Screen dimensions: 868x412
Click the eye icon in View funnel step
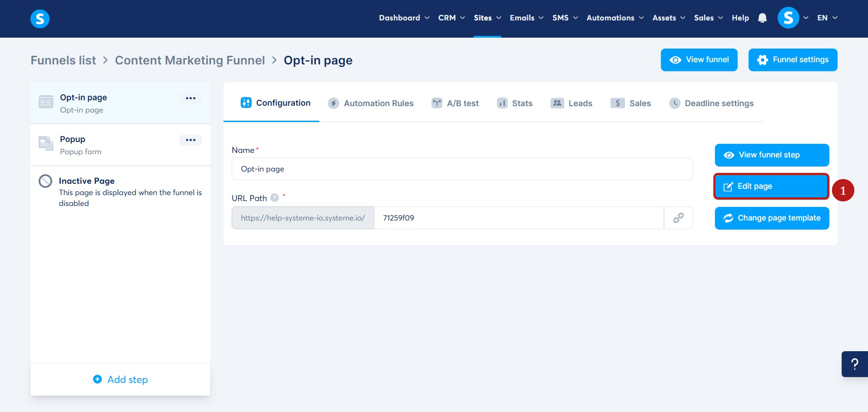[729, 155]
